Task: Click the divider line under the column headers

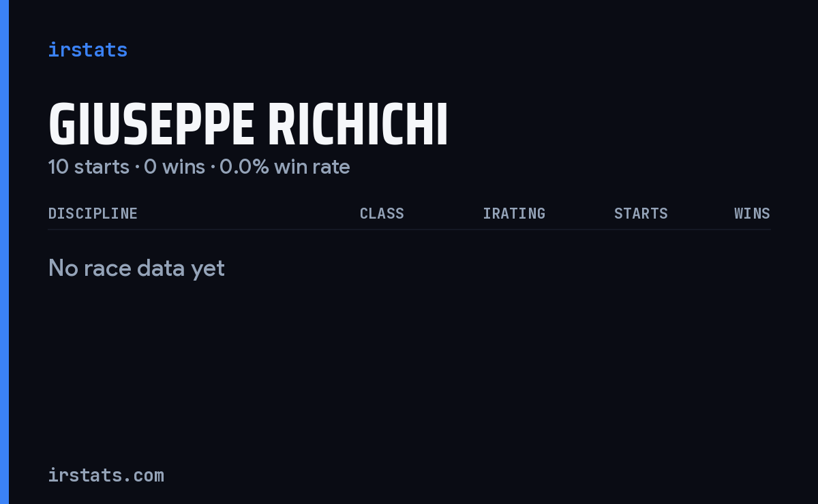Action: 409,230
